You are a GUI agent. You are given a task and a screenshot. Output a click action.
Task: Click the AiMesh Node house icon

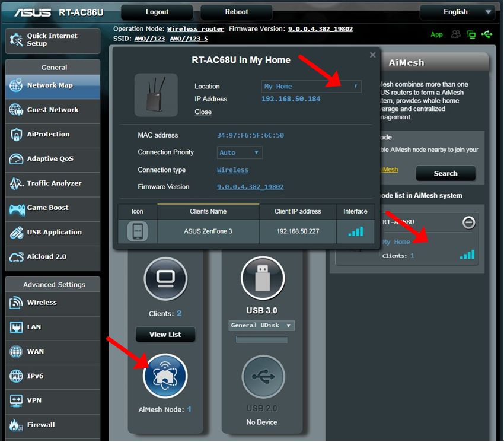[x=165, y=376]
